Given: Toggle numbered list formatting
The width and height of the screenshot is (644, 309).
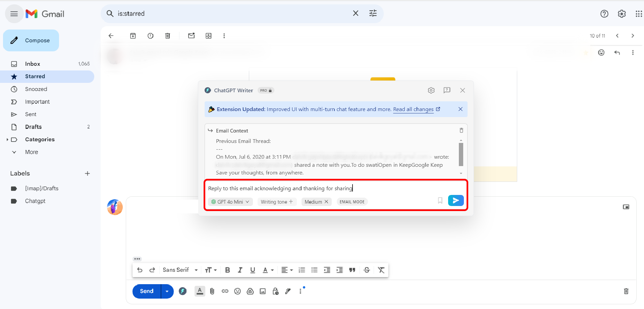Looking at the screenshot, I should pyautogui.click(x=302, y=270).
